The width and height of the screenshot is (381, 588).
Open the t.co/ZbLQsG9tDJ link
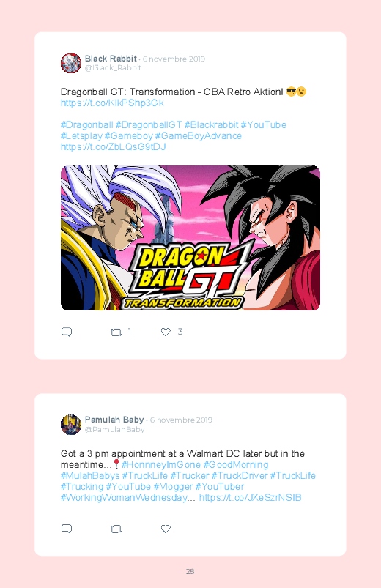coord(113,146)
